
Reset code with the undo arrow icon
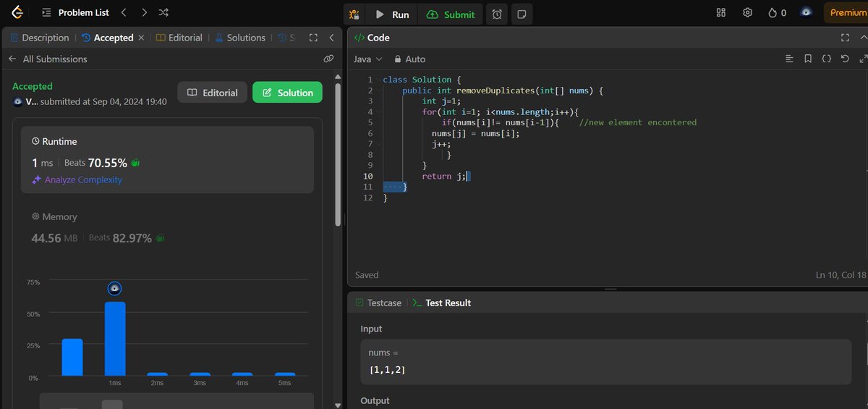(844, 59)
